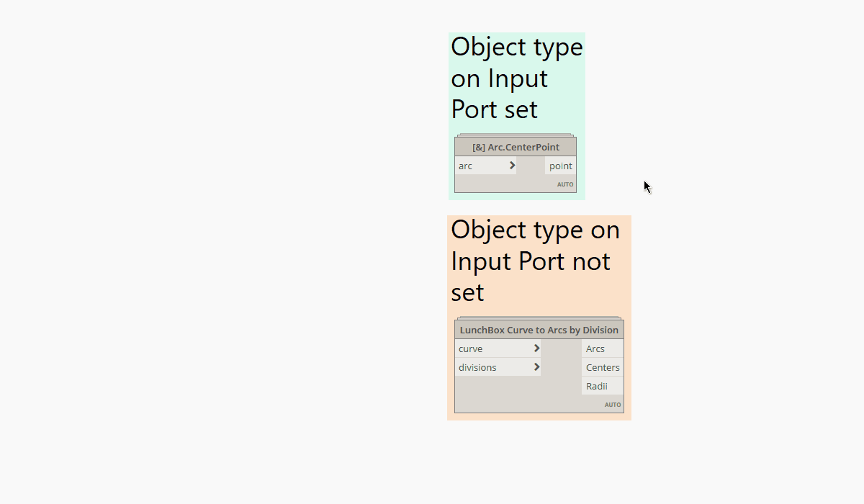Select the point output port
The image size is (864, 504).
560,166
